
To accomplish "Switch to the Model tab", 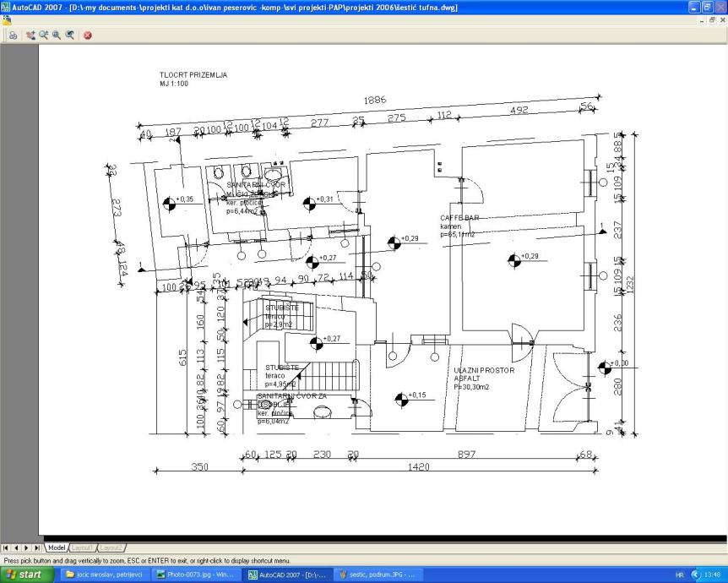I will click(57, 548).
